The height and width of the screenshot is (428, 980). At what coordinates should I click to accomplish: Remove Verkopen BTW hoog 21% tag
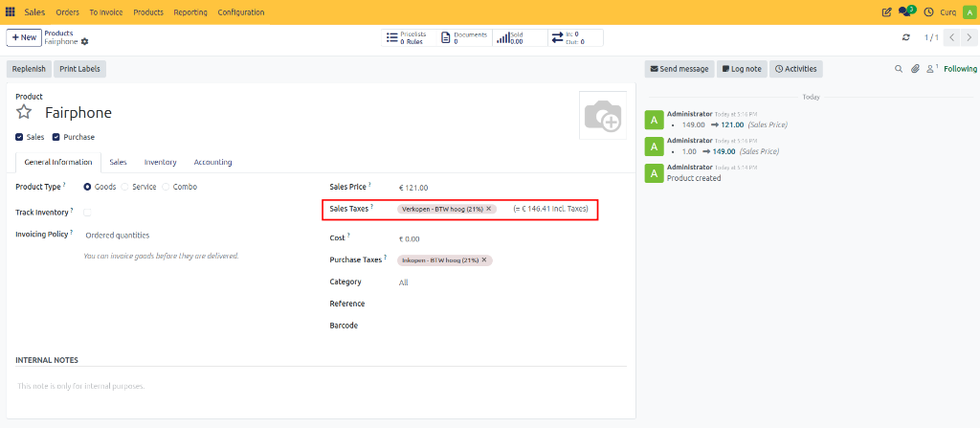(489, 209)
